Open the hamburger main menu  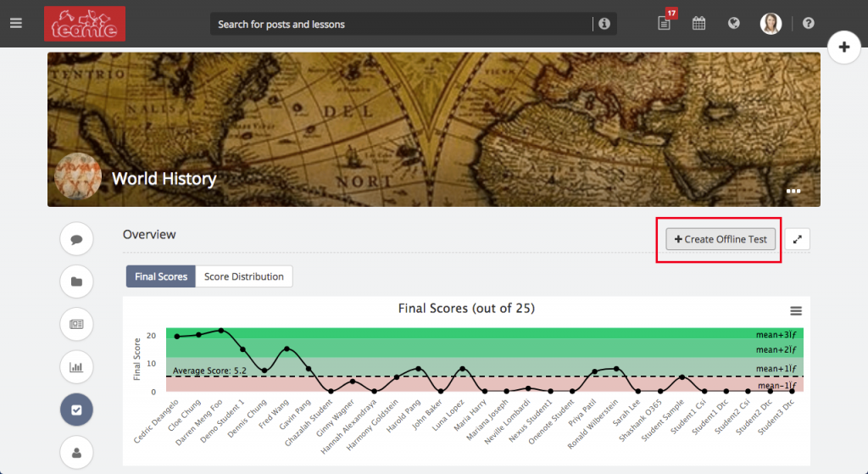[16, 23]
